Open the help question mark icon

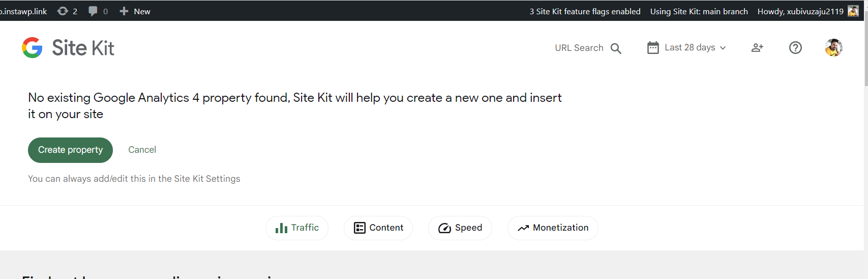[795, 48]
